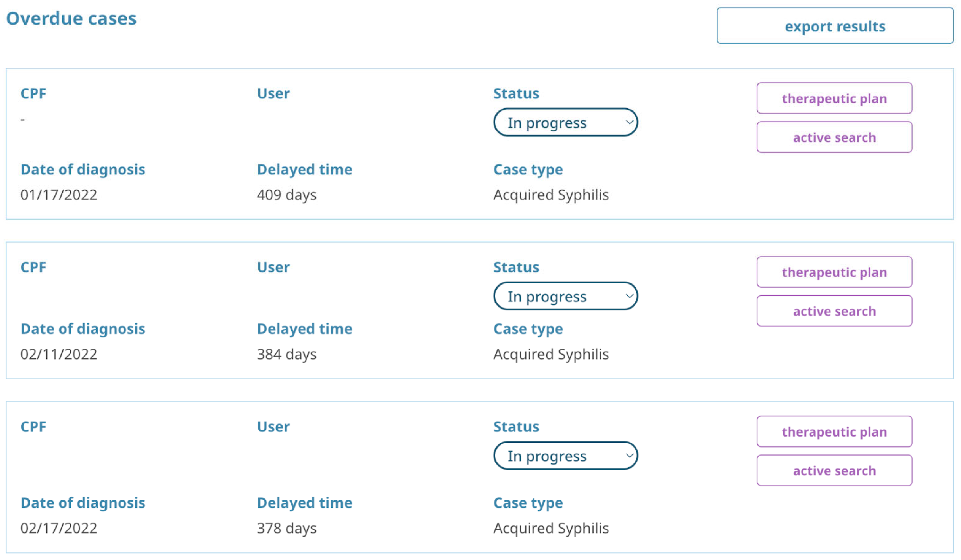Select the 01/17/2022 diagnosis date text
Screen dimensions: 961x560
pyautogui.click(x=59, y=195)
